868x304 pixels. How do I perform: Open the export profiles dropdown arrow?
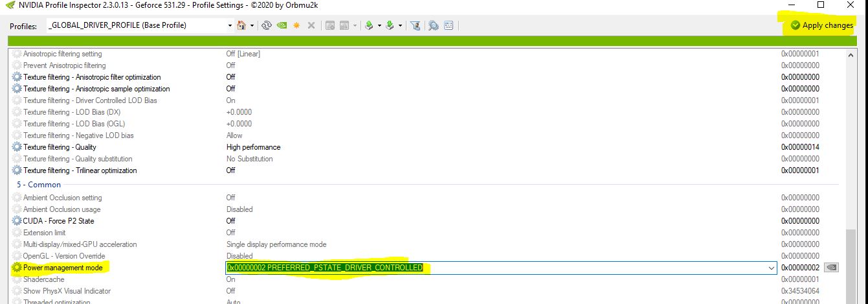coord(379,25)
